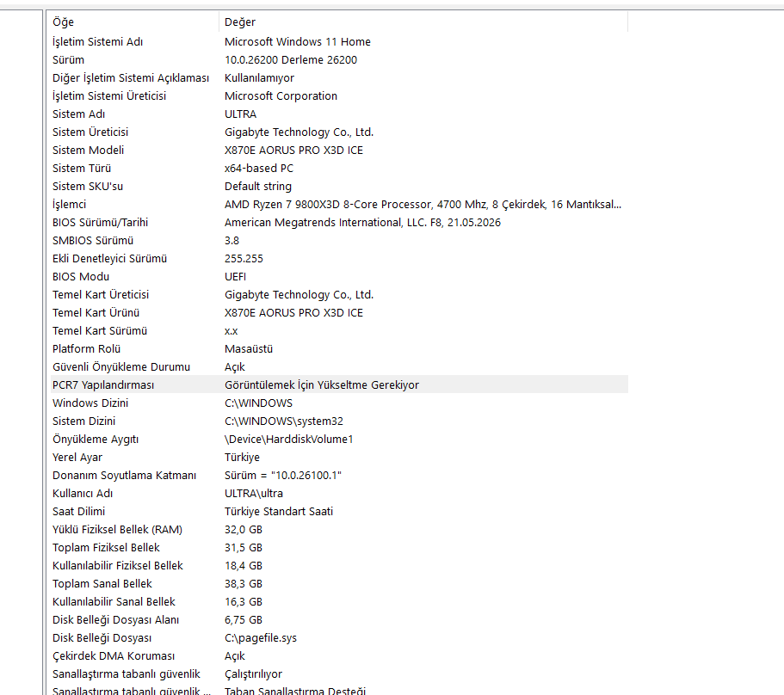Click the Kullanılamıyor value
The height and width of the screenshot is (695, 784).
[x=259, y=78]
